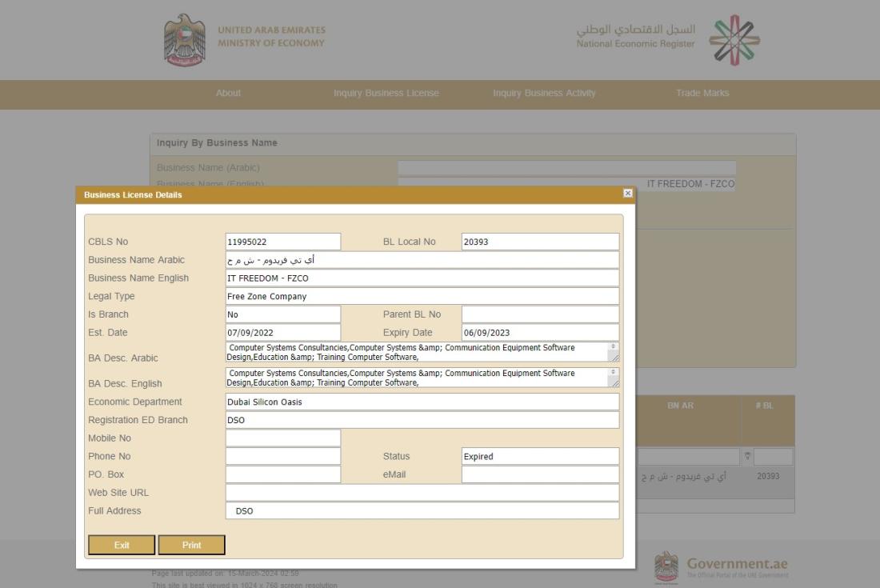This screenshot has height=588, width=880.
Task: Select the Expiry Date field
Action: [540, 333]
